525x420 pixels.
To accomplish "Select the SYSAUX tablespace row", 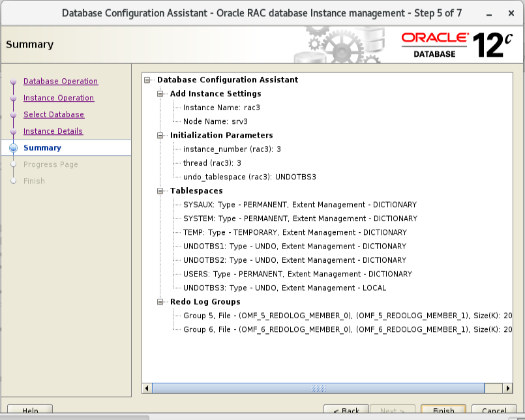I will coord(300,205).
